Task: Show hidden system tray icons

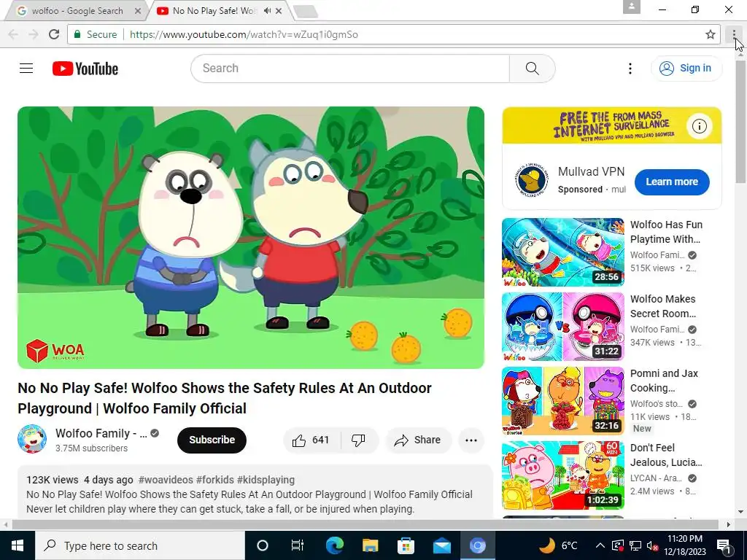Action: (600, 545)
